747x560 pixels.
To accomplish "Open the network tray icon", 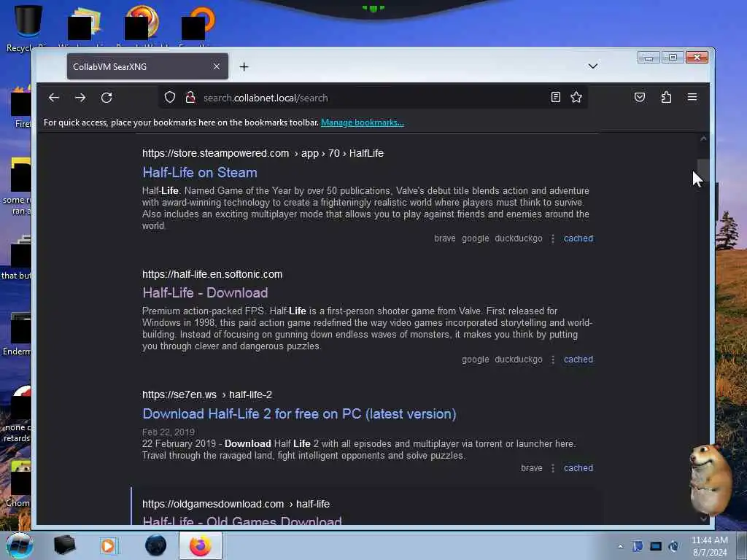I will 656,546.
